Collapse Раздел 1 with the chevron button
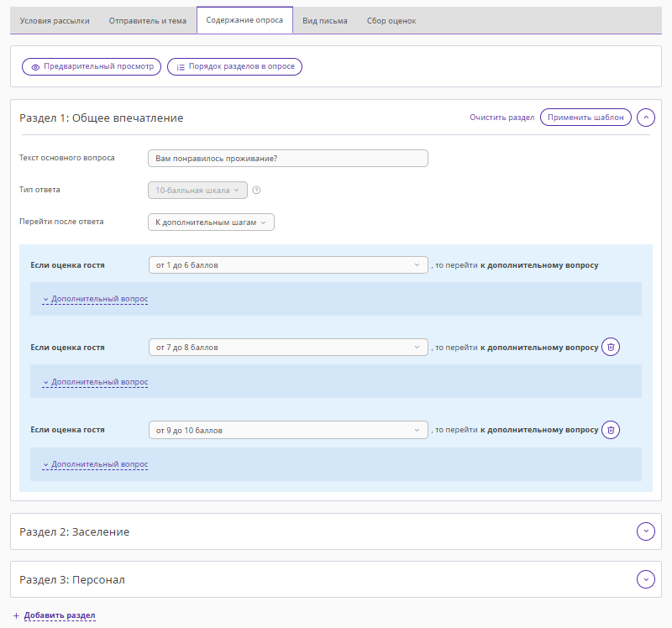 (645, 118)
